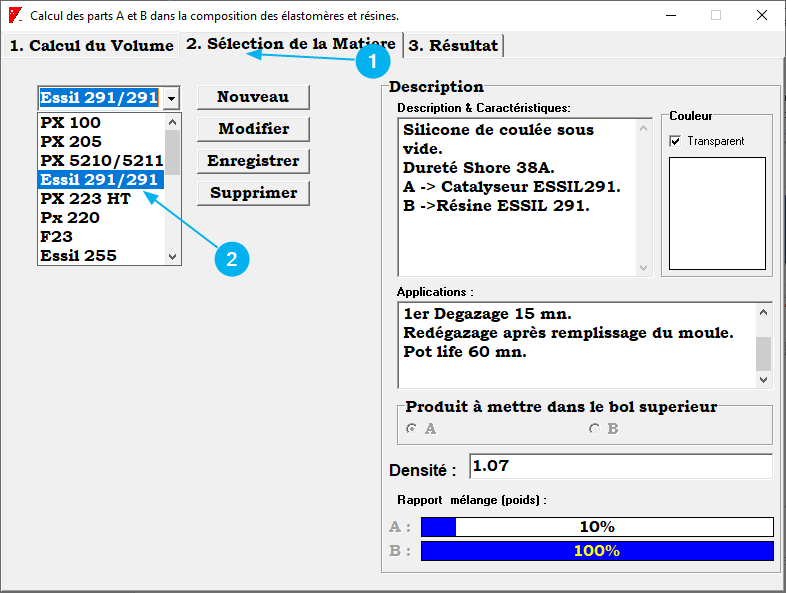The image size is (786, 593).
Task: Click the white Couleur swatch box
Action: 717,214
